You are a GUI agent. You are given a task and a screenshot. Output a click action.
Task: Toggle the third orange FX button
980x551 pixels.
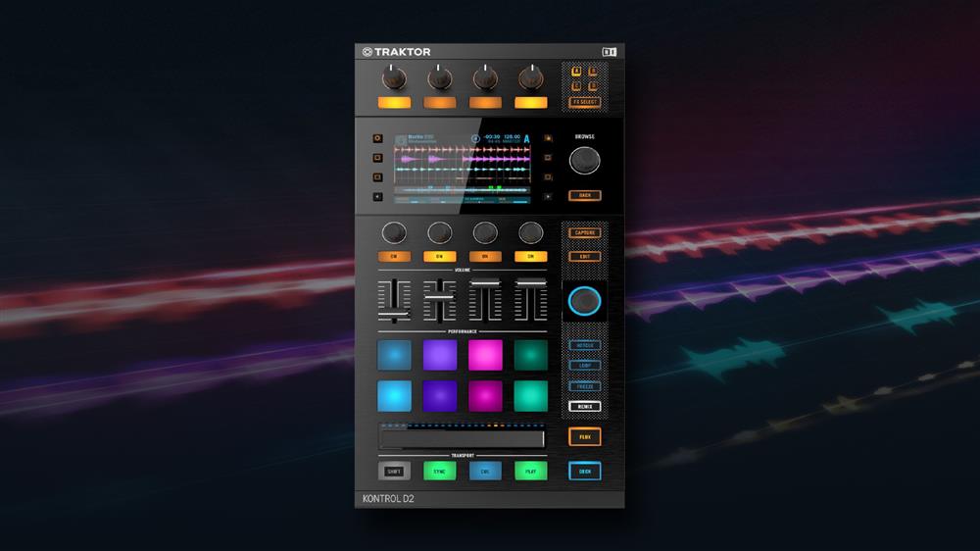(485, 103)
